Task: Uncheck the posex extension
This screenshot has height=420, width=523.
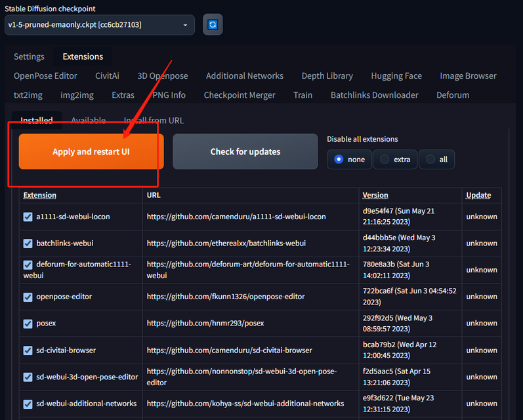Action: click(x=28, y=324)
